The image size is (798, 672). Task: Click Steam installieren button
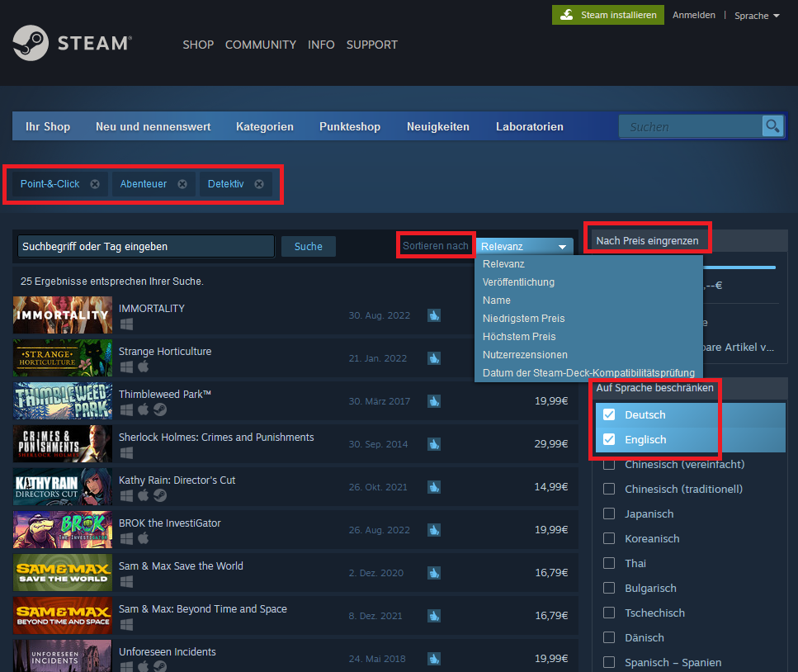[607, 15]
